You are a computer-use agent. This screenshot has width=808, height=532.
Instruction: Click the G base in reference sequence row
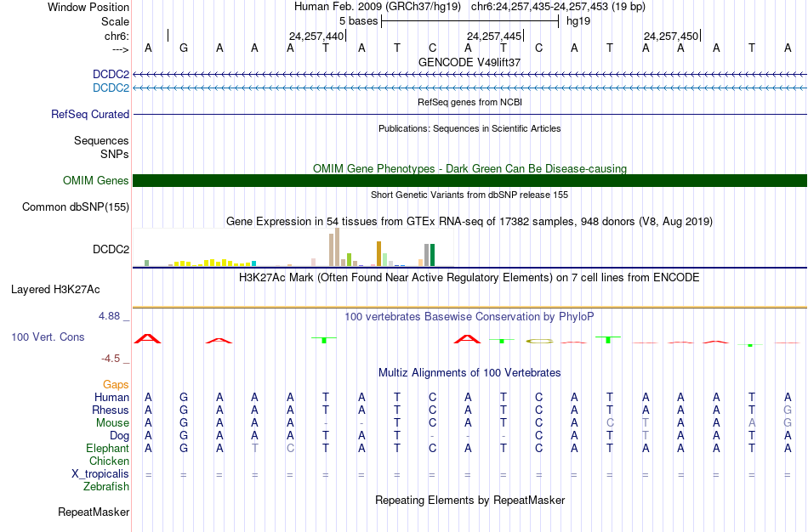184,48
